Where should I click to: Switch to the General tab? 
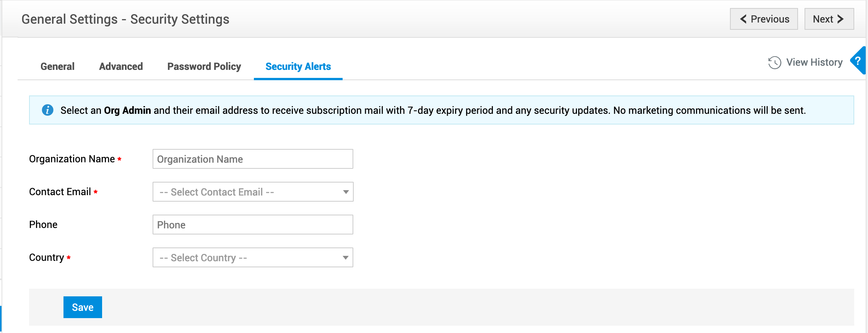[x=57, y=66]
